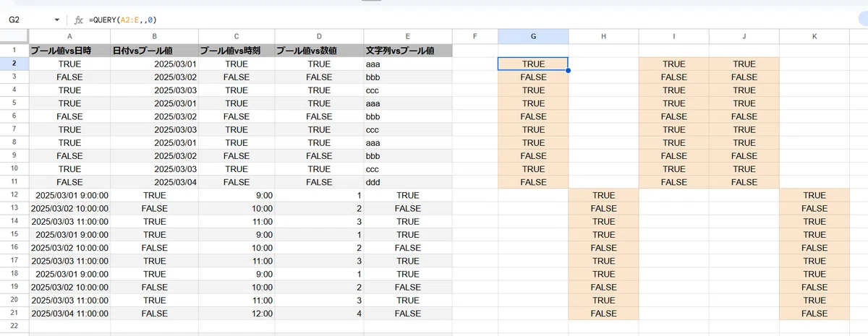Select cell B12 showing TRUE
Screen dimensions: 868x336
(154, 195)
